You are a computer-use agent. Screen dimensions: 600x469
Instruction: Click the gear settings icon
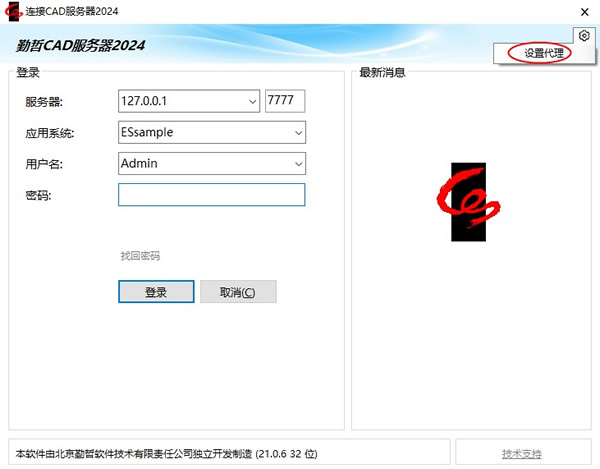coord(584,36)
